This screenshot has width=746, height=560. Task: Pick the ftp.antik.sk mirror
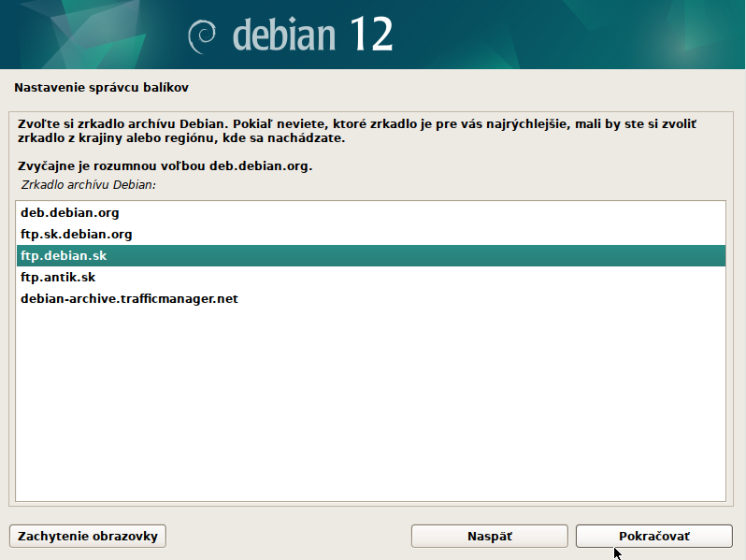pyautogui.click(x=58, y=278)
